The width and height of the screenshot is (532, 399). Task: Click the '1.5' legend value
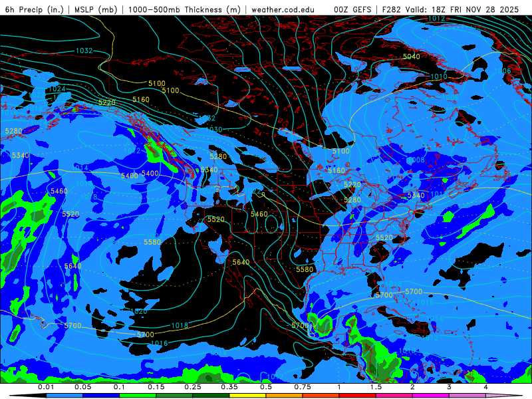coord(376,387)
